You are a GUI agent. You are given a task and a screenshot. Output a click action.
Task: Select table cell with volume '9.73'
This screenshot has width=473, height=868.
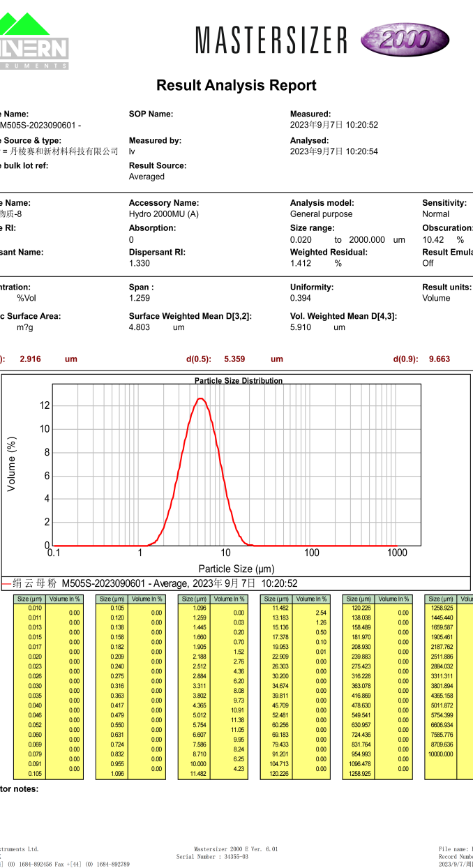[x=239, y=701]
